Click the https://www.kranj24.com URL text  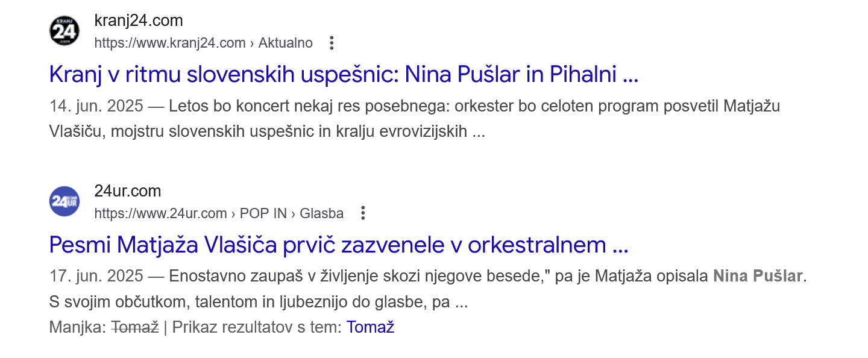pyautogui.click(x=170, y=43)
